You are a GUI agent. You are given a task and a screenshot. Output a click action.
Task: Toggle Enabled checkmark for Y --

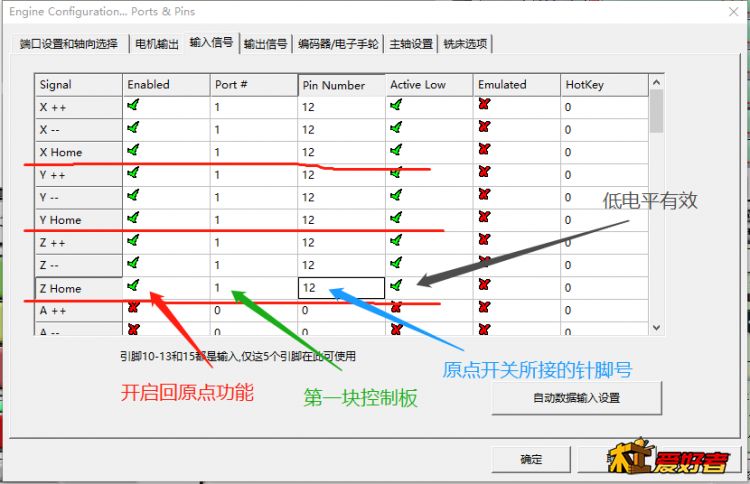click(133, 195)
